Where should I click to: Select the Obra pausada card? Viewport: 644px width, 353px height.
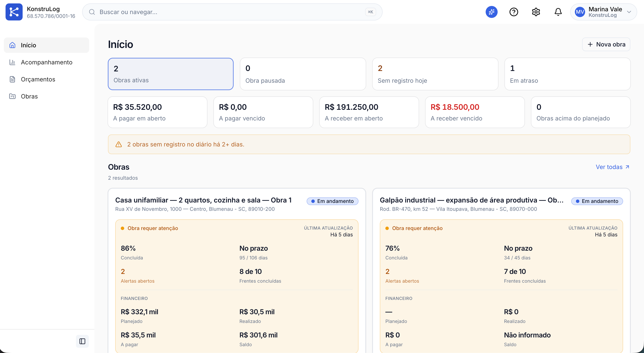(x=303, y=74)
